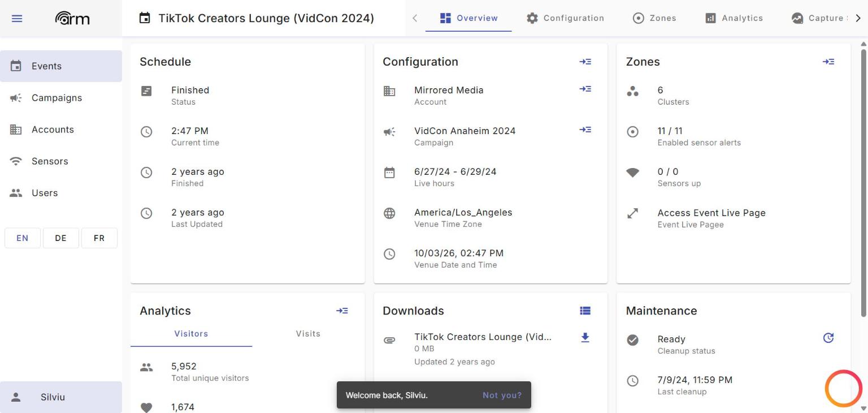Click "VidCon Anaheim 2024" campaign text
Image resolution: width=868 pixels, height=413 pixels.
pos(465,131)
